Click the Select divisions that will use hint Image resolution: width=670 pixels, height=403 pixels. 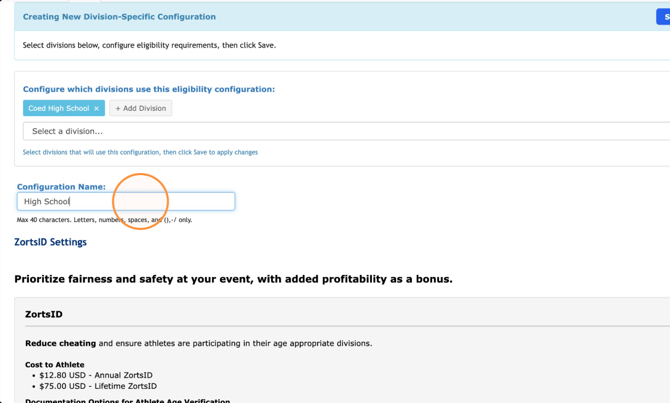pos(140,152)
